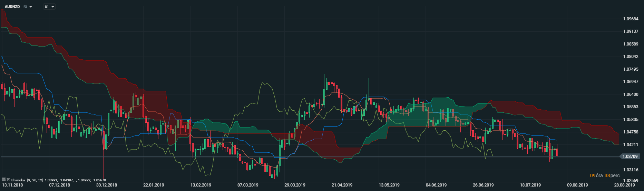Click the Ichimoku value 1.05670

pos(99,180)
